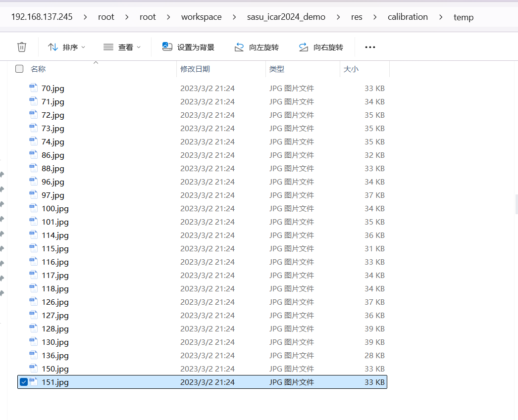The width and height of the screenshot is (518, 420).
Task: Click the 70.jpg file icon
Action: [33, 88]
